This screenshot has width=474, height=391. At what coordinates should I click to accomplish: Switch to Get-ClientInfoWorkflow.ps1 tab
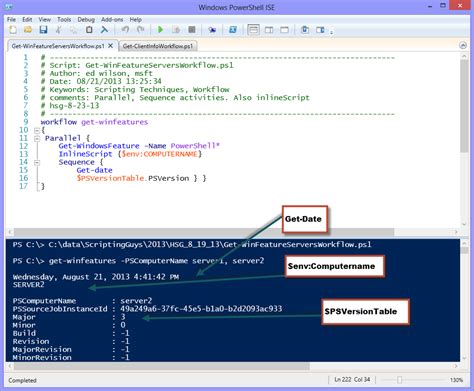[x=158, y=46]
